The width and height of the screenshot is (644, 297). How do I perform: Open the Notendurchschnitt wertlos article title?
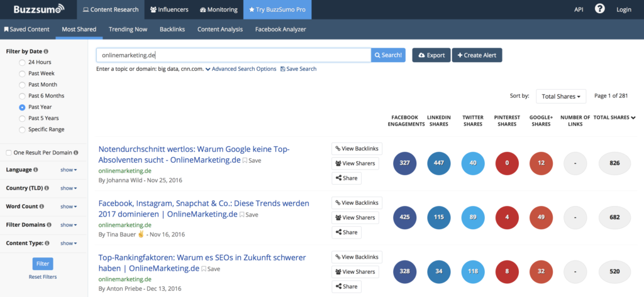coord(194,154)
